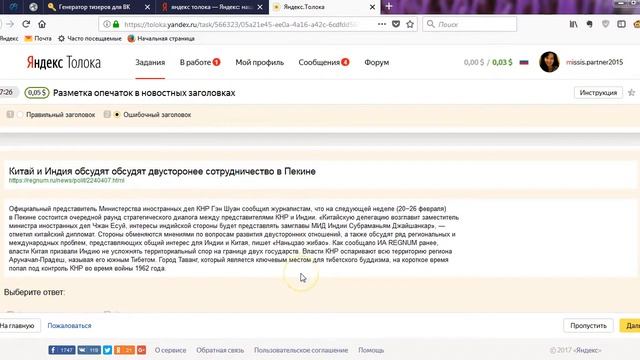Screen dimensions: 640x360
Task: Click the headline Китай и Индия обсудят
Action: [x=162, y=171]
